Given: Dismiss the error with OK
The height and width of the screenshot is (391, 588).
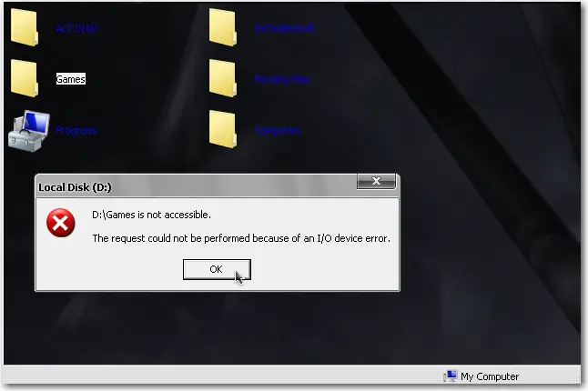Looking at the screenshot, I should 217,269.
